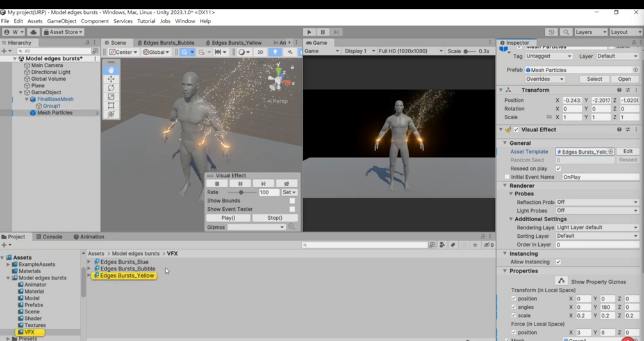Toggle the angles property checkbox
The width and height of the screenshot is (644, 341).
pos(514,307)
